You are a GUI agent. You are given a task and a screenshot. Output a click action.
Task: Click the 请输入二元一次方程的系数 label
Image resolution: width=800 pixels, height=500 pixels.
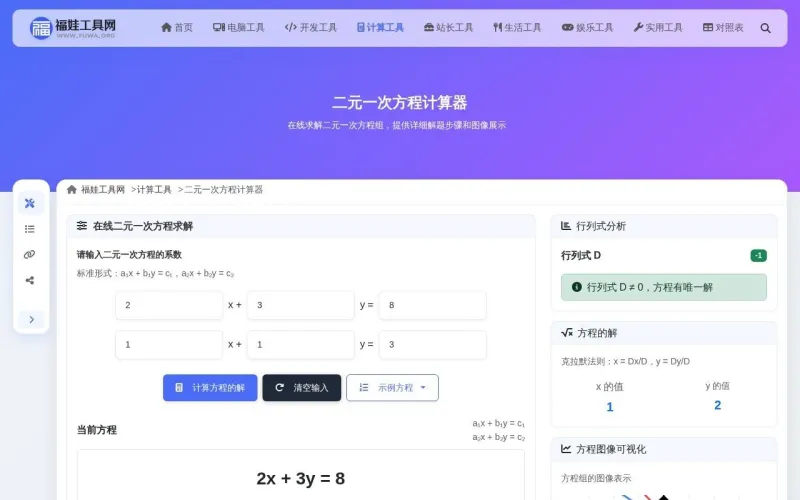(x=129, y=255)
